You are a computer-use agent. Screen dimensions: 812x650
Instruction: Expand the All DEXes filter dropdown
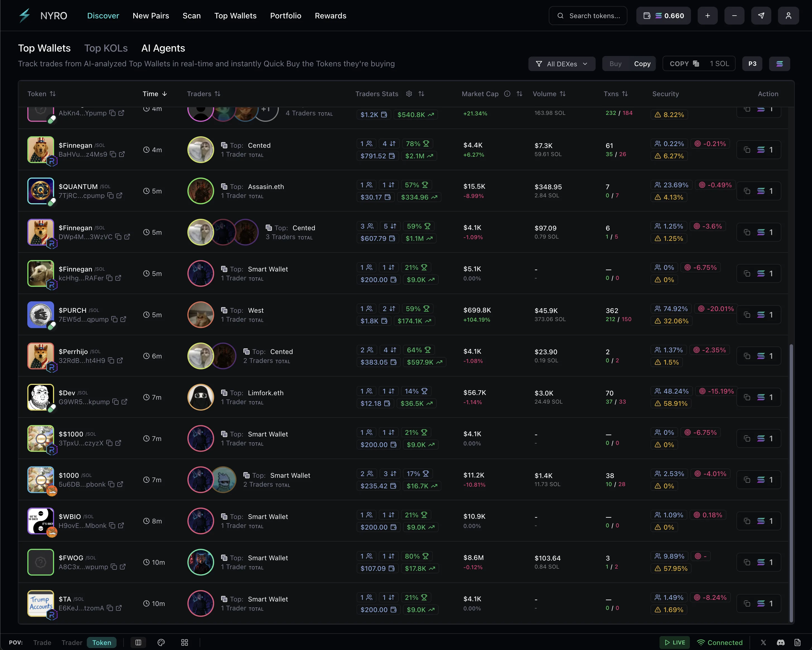[562, 64]
